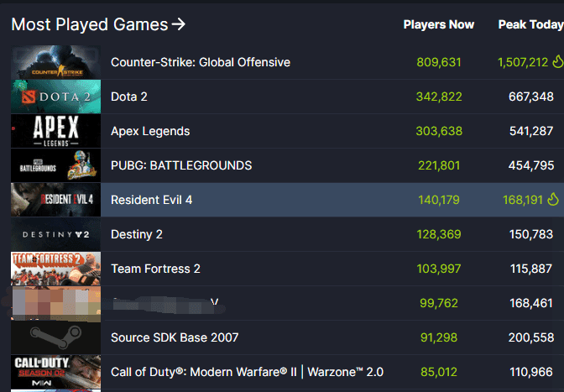This screenshot has height=392, width=564.
Task: Open the Destiny 2 thumbnail
Action: click(x=55, y=234)
